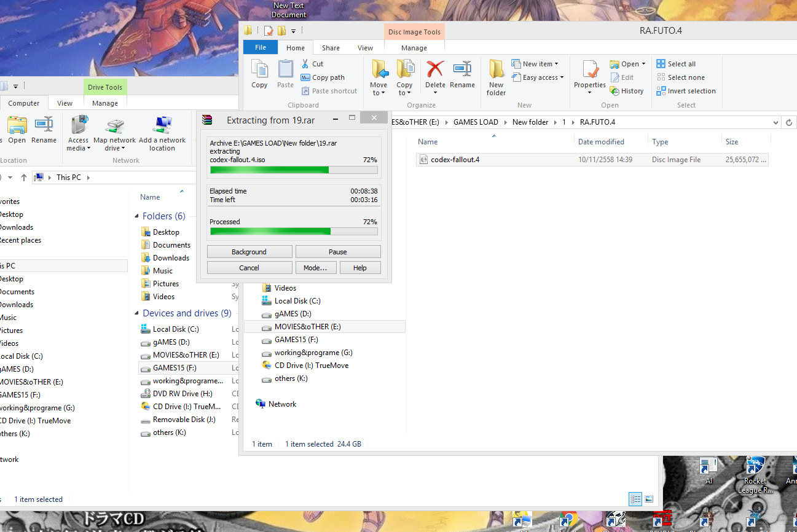
Task: Refresh the RA.FUTO.4 address bar
Action: click(790, 122)
